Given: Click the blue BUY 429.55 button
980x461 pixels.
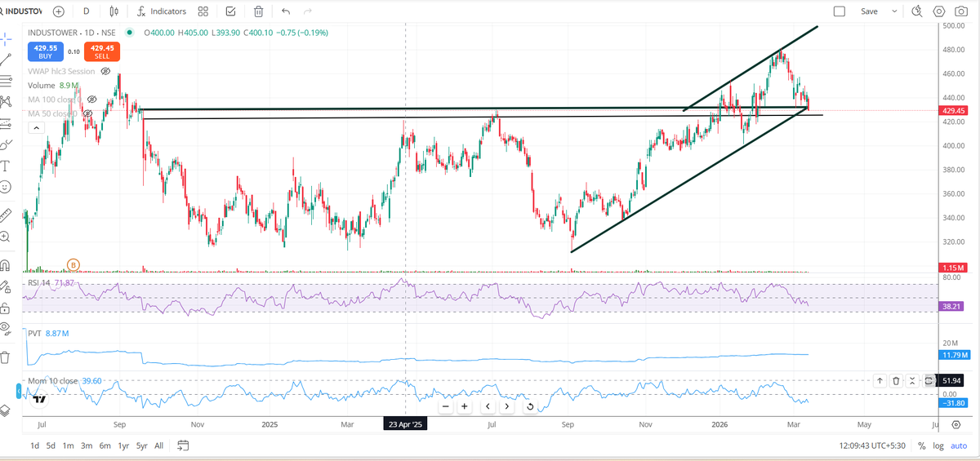Looking at the screenshot, I should pyautogui.click(x=45, y=51).
